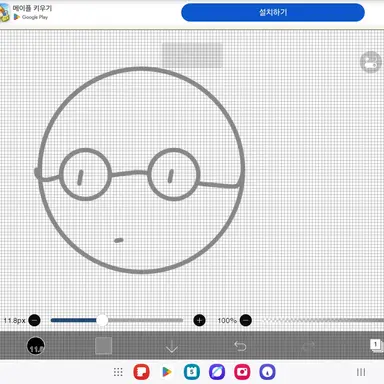Redo the undone stroke
Viewport: 384px width, 384px height.
click(x=307, y=346)
